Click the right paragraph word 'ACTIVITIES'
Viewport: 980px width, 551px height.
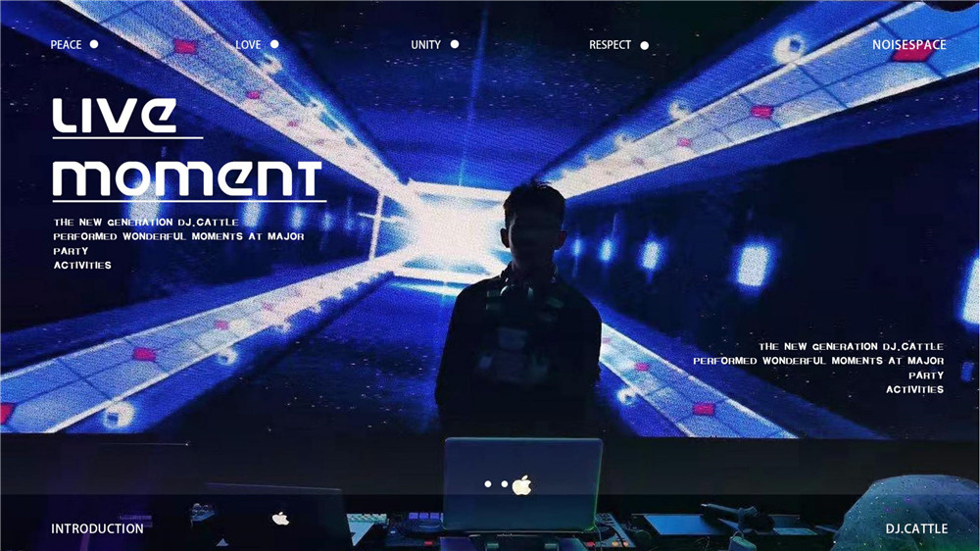click(915, 389)
